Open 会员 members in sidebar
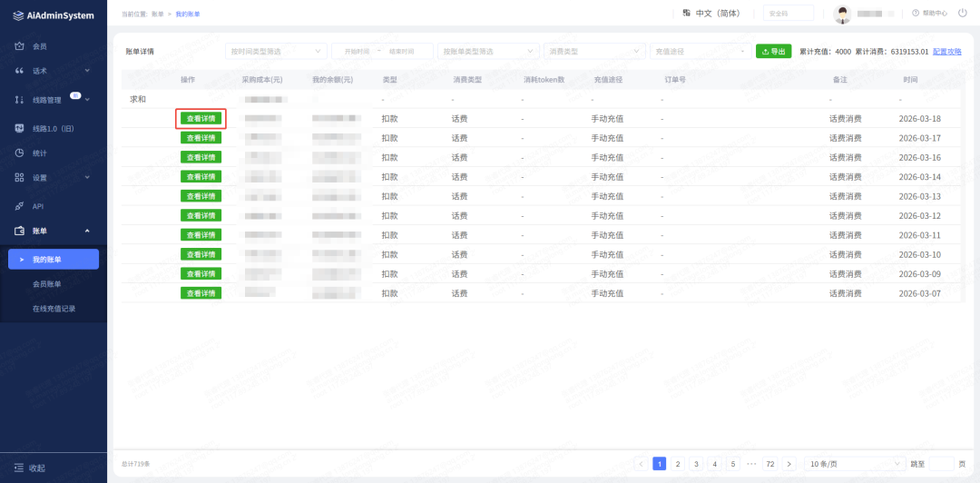The image size is (980, 483). 40,46
